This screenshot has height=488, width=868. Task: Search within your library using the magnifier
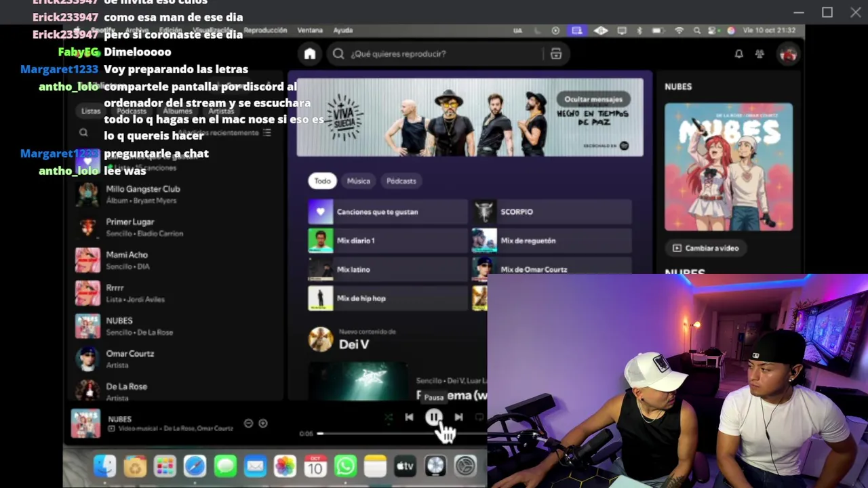(x=83, y=133)
